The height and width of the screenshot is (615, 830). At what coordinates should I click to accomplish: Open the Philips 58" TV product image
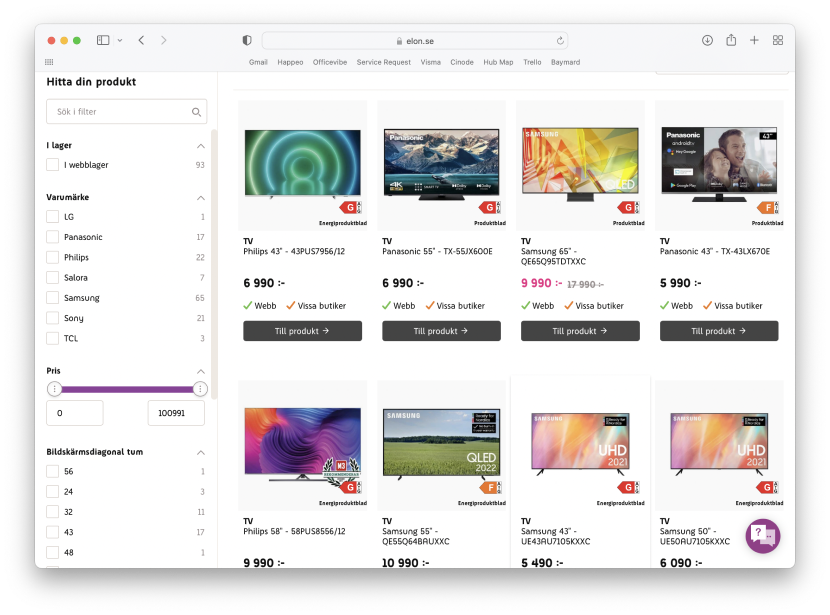(302, 444)
